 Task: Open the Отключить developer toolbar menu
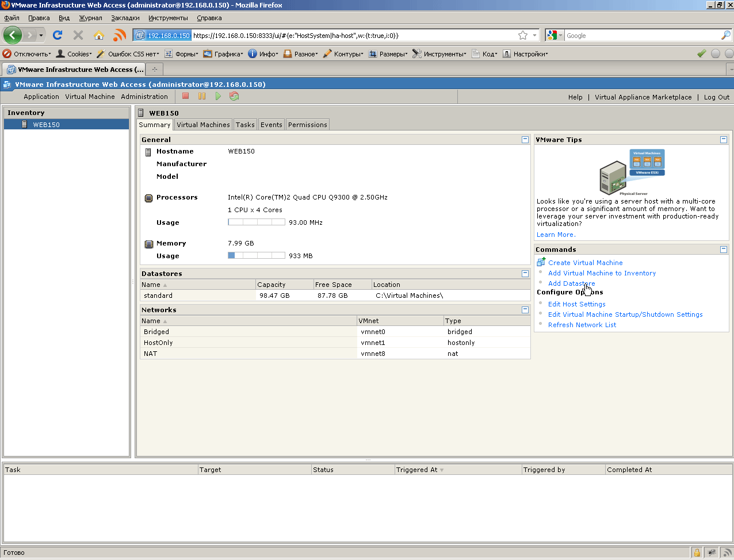click(x=27, y=54)
